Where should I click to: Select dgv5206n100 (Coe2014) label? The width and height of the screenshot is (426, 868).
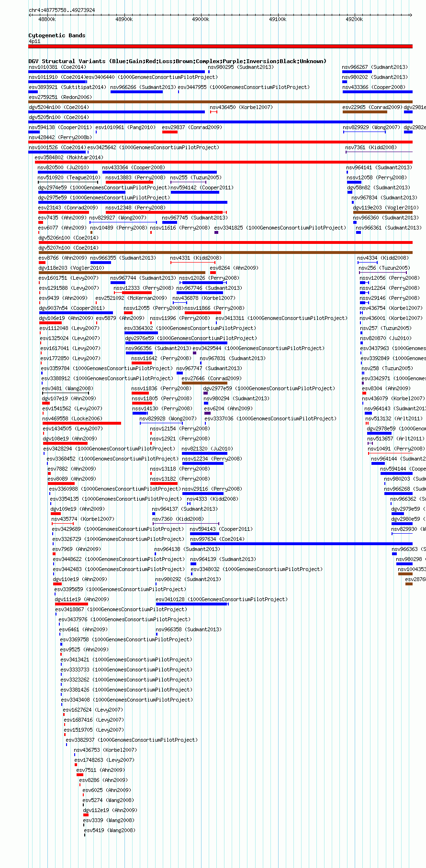pyautogui.click(x=68, y=238)
